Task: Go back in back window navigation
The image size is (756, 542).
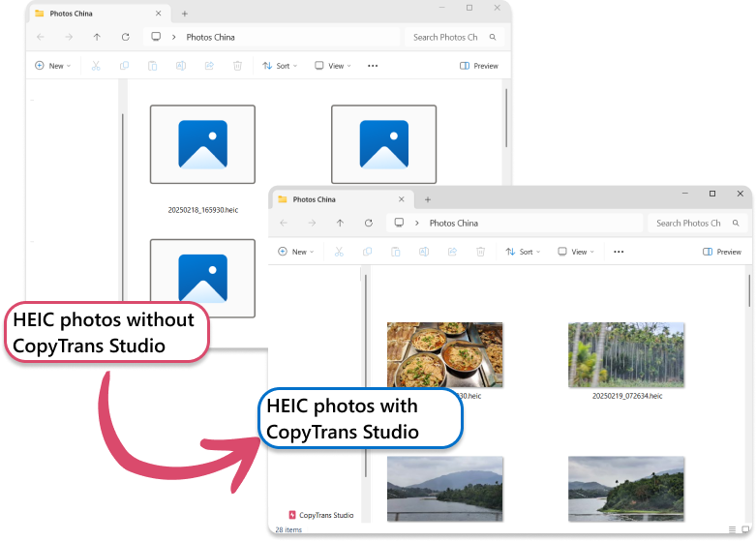Action: tap(41, 37)
